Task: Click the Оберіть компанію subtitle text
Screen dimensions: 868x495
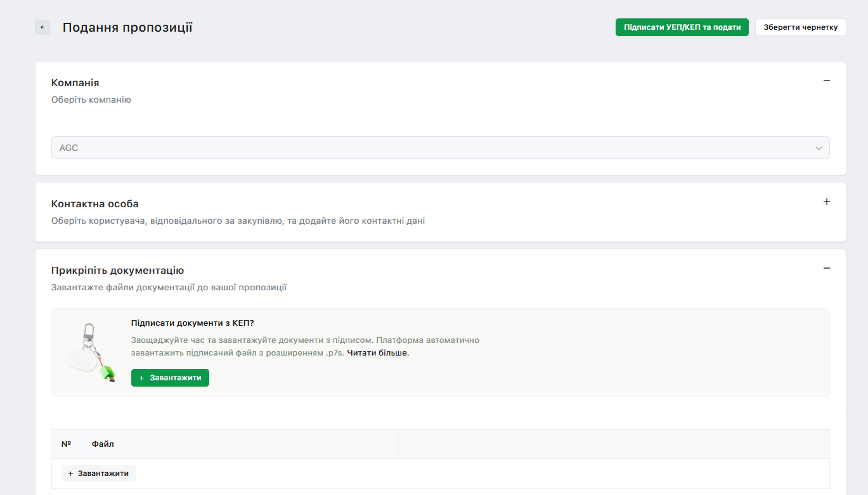Action: pyautogui.click(x=91, y=100)
